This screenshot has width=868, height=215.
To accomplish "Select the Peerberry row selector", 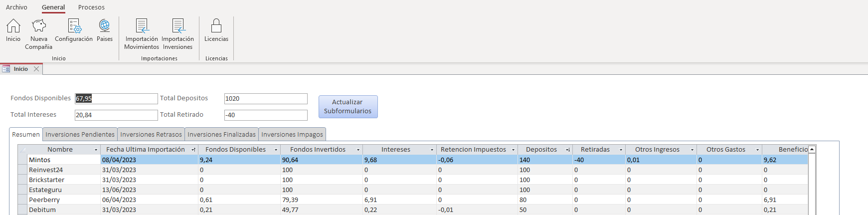I will pos(22,200).
